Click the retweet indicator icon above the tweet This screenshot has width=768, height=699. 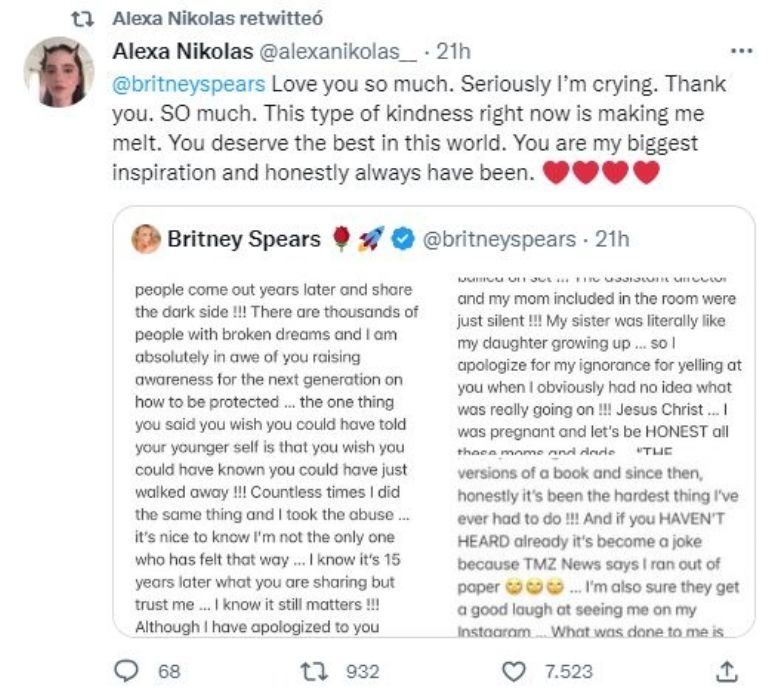[87, 19]
